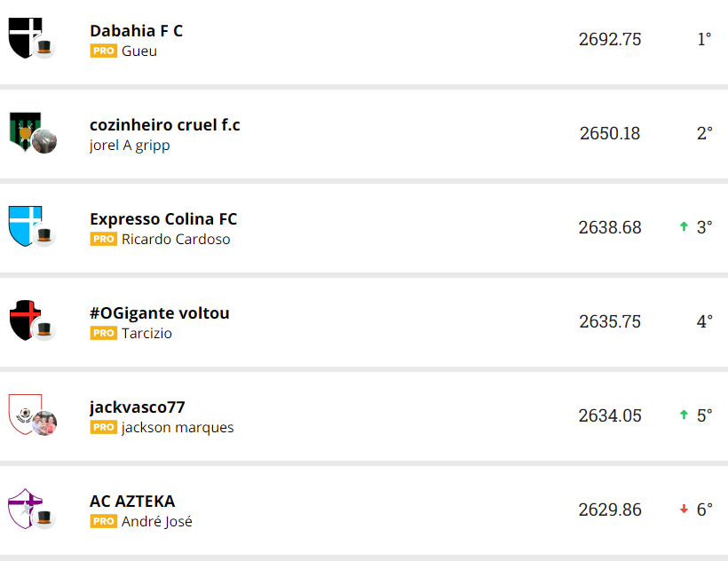Open cozinheiro cruel f.c team name
Screen dimensions: 728x561
coord(164,125)
